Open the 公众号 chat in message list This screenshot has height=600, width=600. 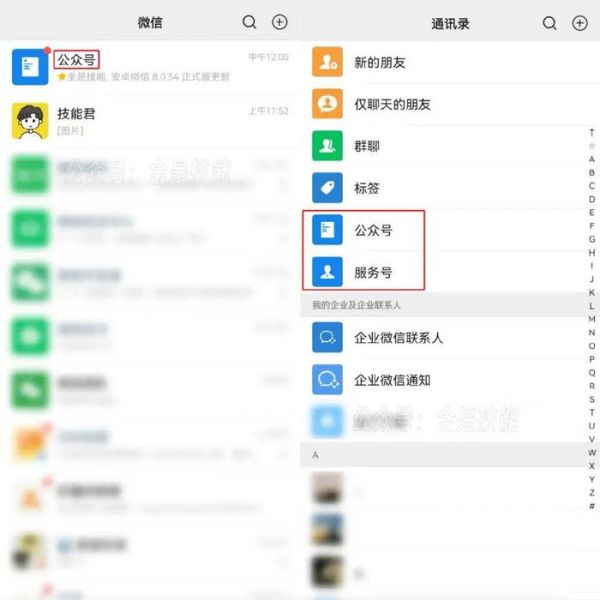(x=149, y=67)
